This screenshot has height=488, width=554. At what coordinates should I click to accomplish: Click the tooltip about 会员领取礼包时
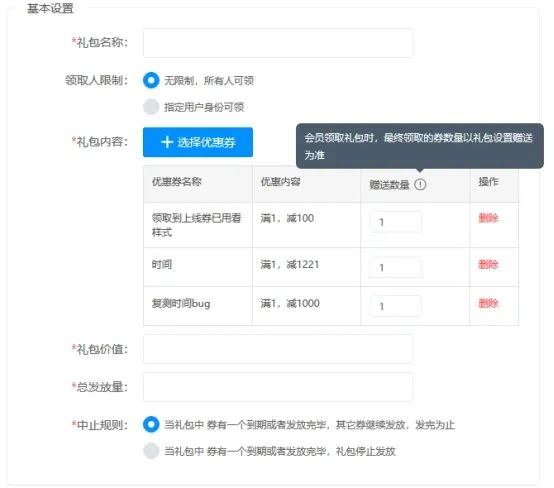(420, 146)
